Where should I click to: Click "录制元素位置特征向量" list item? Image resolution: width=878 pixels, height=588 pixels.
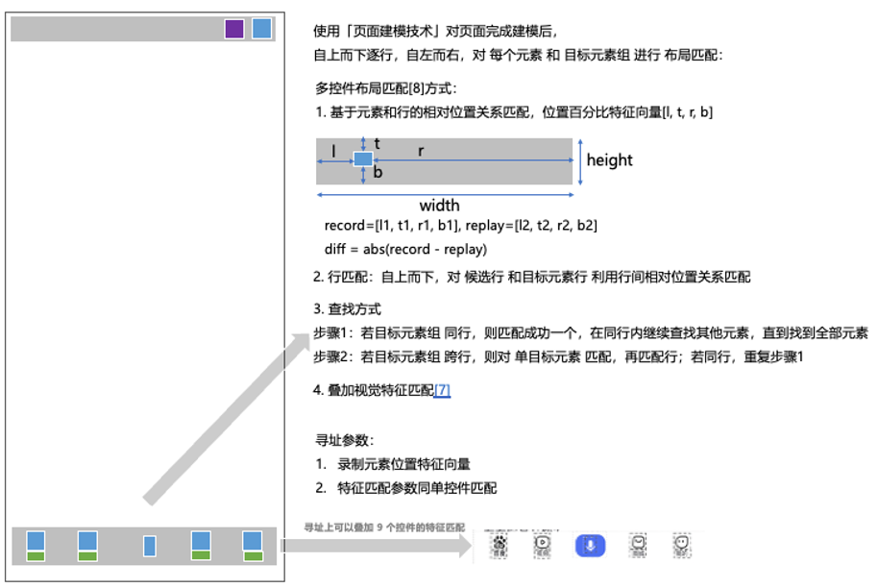(x=403, y=464)
